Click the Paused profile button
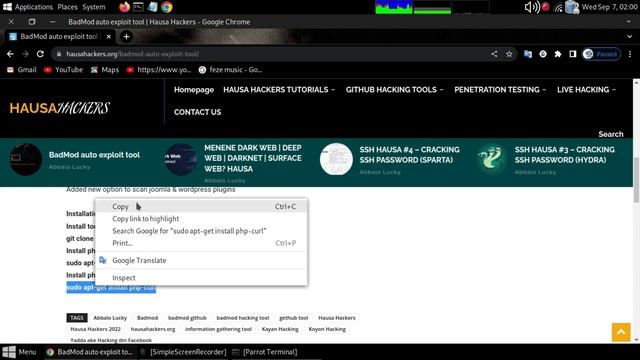Screen dimensions: 640x360 click(601, 54)
